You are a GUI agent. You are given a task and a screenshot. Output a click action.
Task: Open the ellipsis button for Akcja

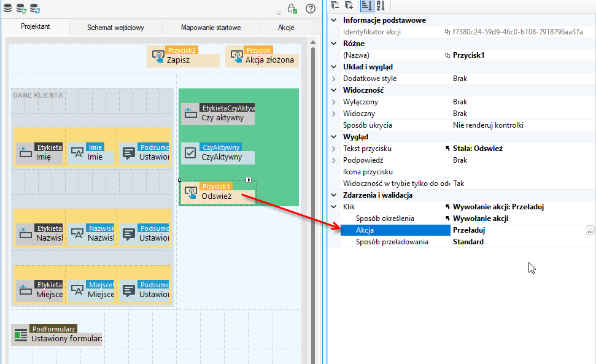pyautogui.click(x=589, y=230)
